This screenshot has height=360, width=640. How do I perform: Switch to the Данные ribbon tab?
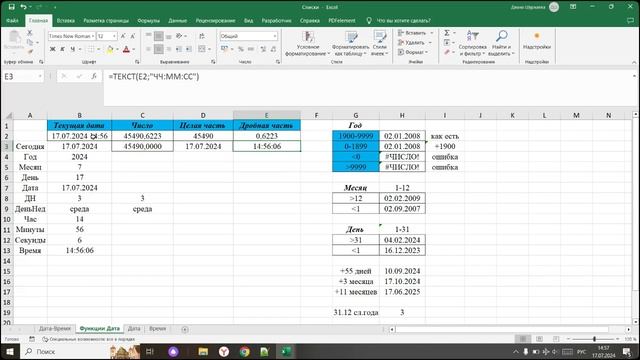point(178,20)
